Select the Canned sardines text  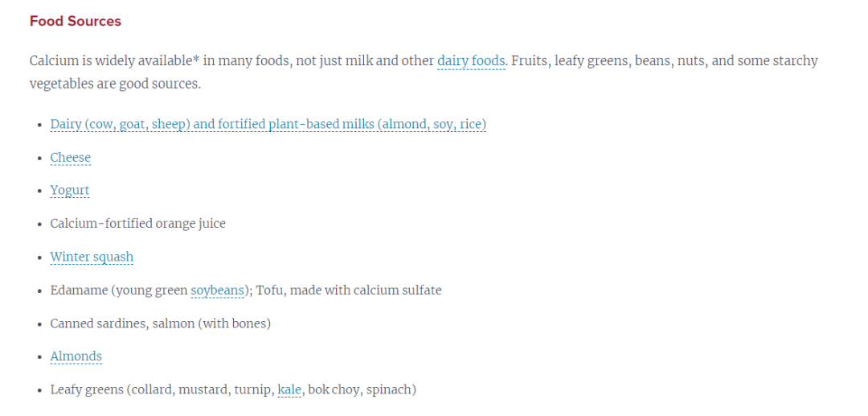[x=96, y=323]
